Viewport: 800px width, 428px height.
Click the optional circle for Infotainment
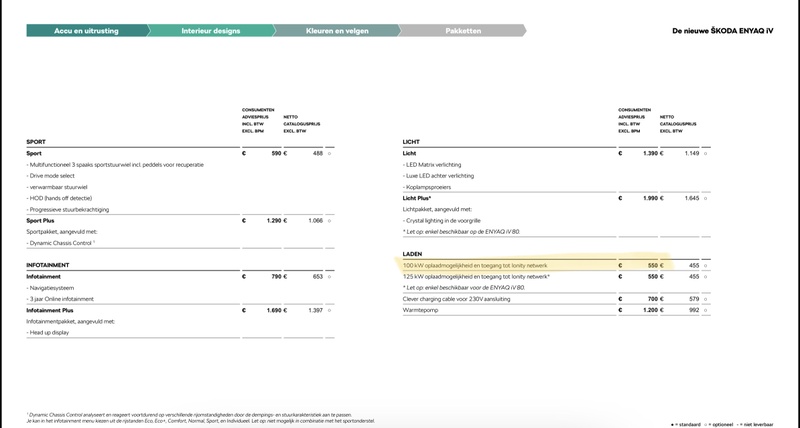330,276
